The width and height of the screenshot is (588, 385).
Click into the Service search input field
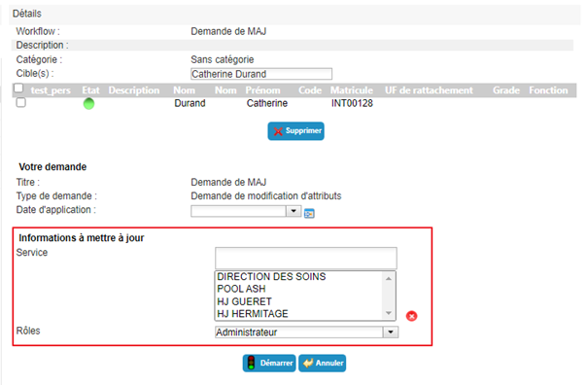(x=306, y=258)
